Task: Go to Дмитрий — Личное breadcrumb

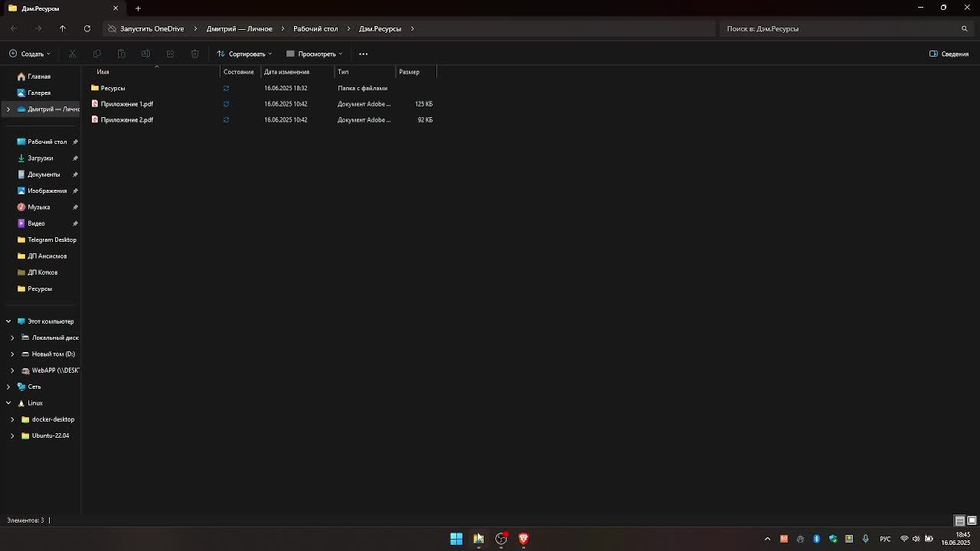Action: point(239,28)
